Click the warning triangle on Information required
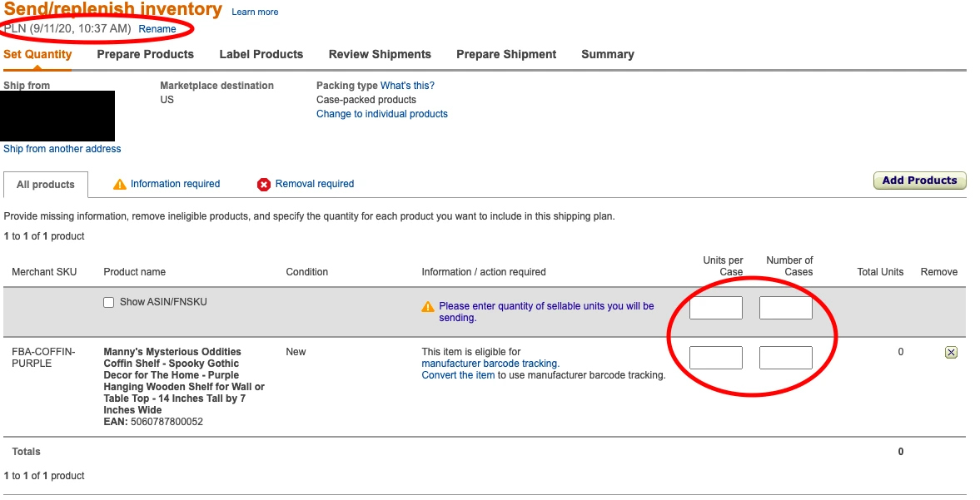Image resolution: width=980 pixels, height=500 pixels. (x=120, y=184)
